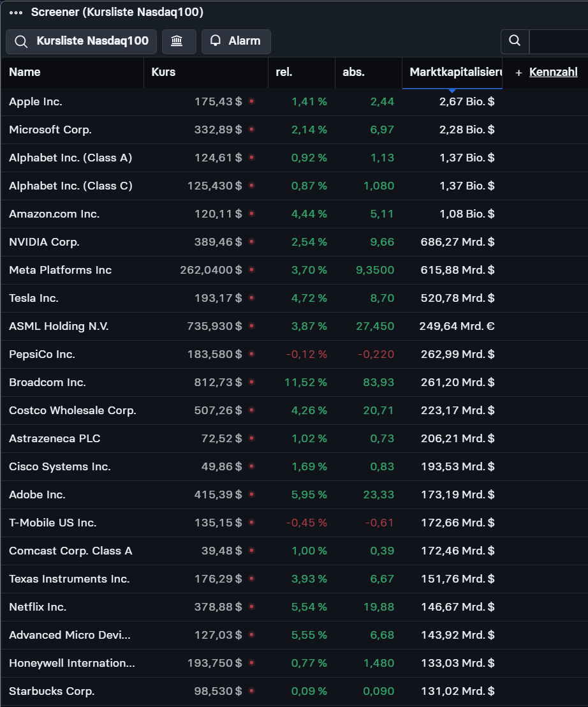This screenshot has width=588, height=707.
Task: Click Broadcom's relative change 11,52 %
Action: point(306,382)
